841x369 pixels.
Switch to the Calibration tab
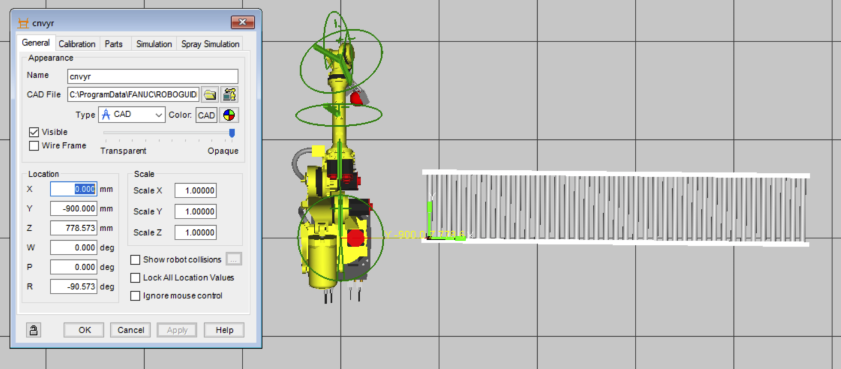click(x=77, y=44)
